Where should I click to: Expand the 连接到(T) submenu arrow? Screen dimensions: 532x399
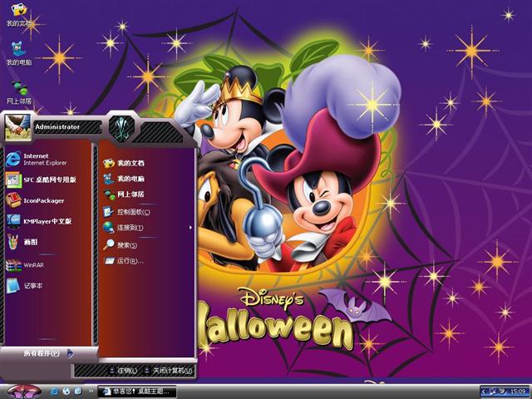pos(190,228)
